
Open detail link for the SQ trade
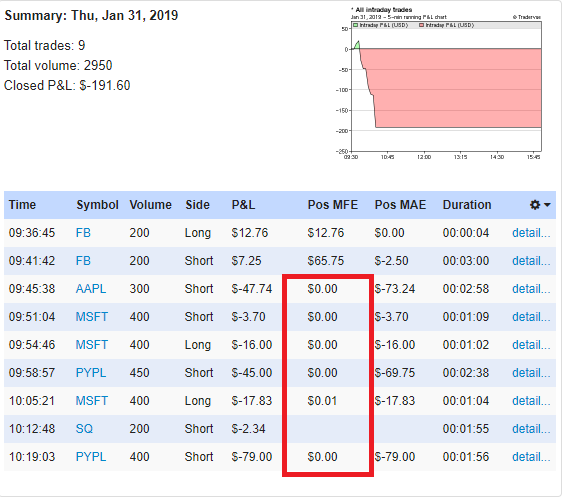[531, 429]
